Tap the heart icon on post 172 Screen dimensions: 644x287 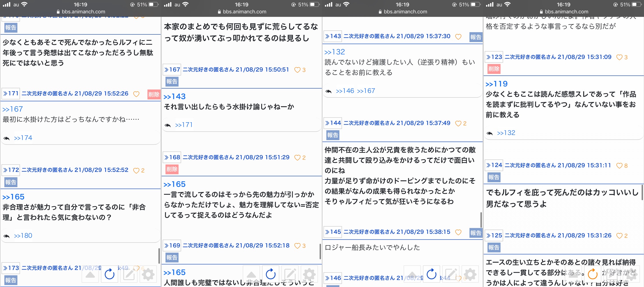point(136,170)
